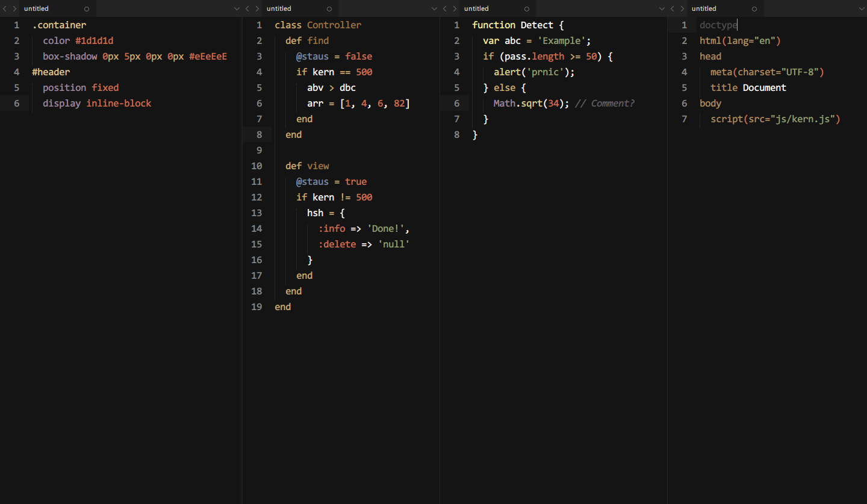Click the '#header' selector line
This screenshot has width=867, height=504.
tap(51, 72)
